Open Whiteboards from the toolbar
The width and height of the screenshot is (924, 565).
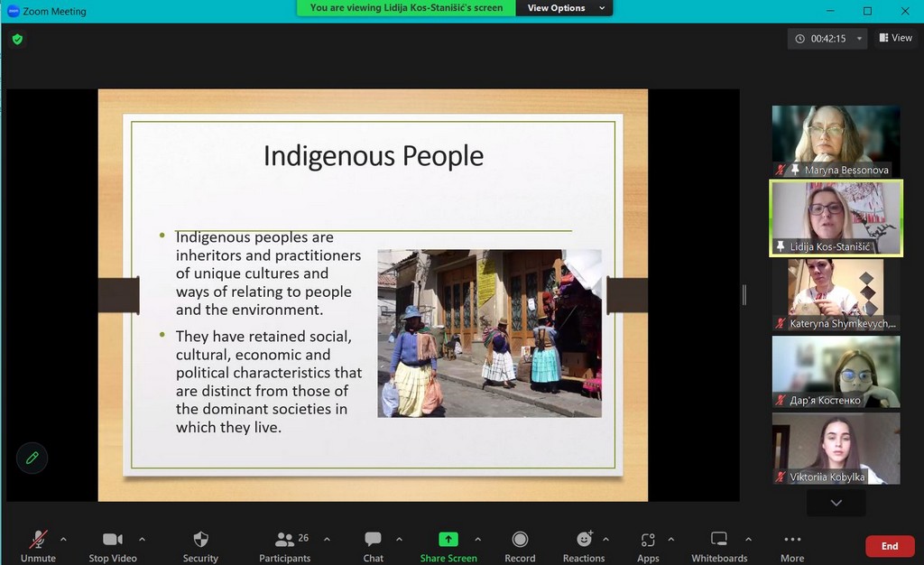[719, 540]
